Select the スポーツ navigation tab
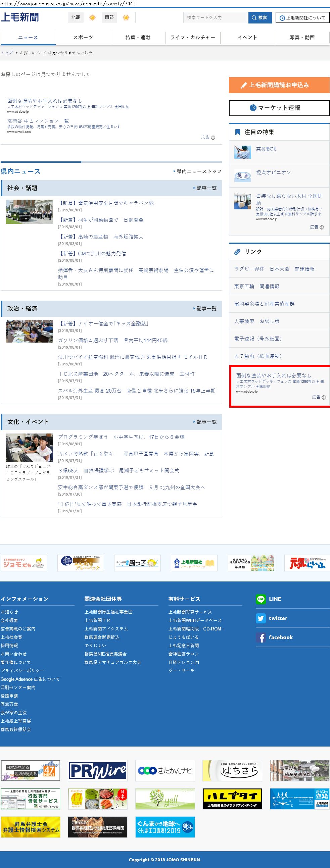330x868 pixels. 83,37
